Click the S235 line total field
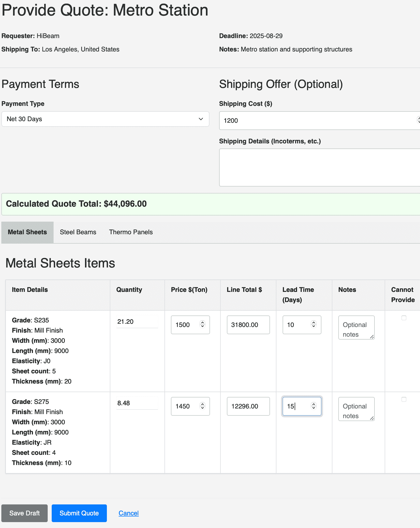420x528 pixels. pos(248,325)
